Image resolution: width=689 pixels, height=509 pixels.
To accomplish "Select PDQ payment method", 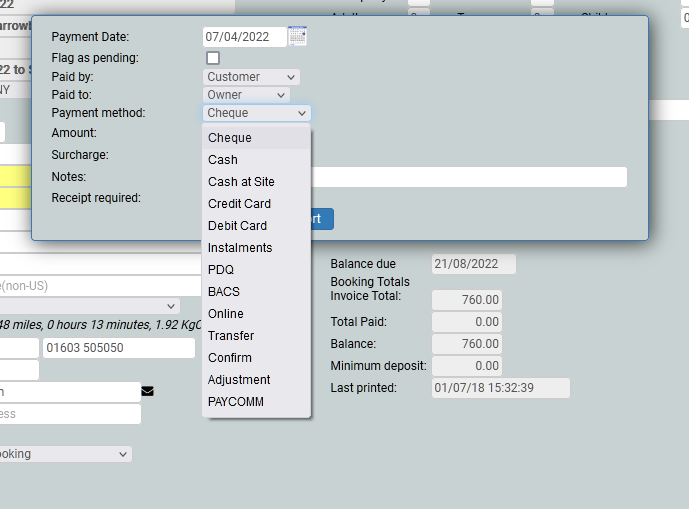I will (x=221, y=270).
